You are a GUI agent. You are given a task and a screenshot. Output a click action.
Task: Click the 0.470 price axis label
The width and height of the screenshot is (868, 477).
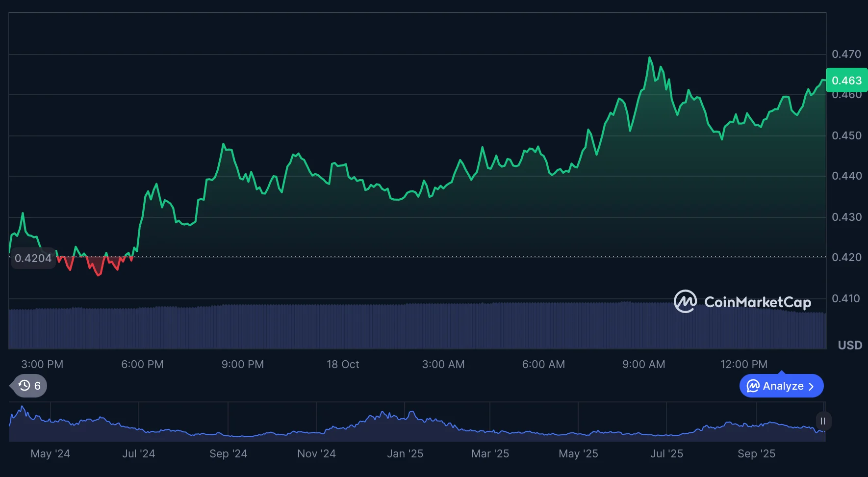pyautogui.click(x=846, y=54)
